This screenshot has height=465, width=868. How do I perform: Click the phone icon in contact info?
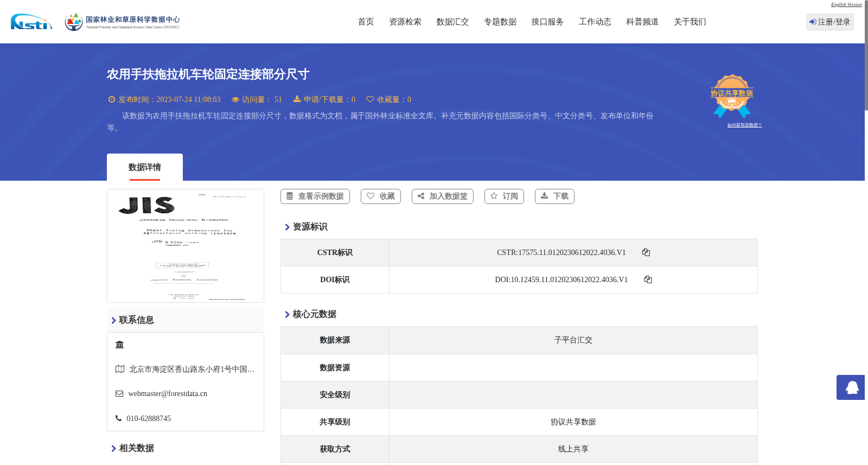tap(118, 418)
